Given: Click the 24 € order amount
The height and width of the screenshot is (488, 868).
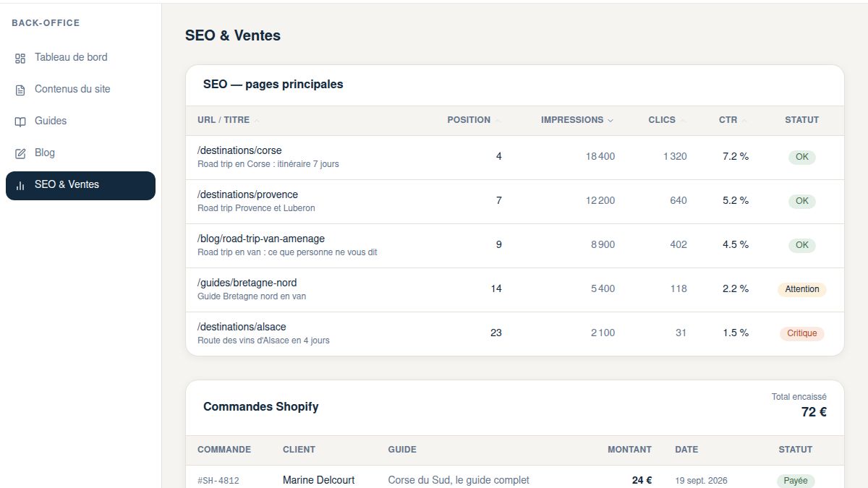Looking at the screenshot, I should pos(642,480).
